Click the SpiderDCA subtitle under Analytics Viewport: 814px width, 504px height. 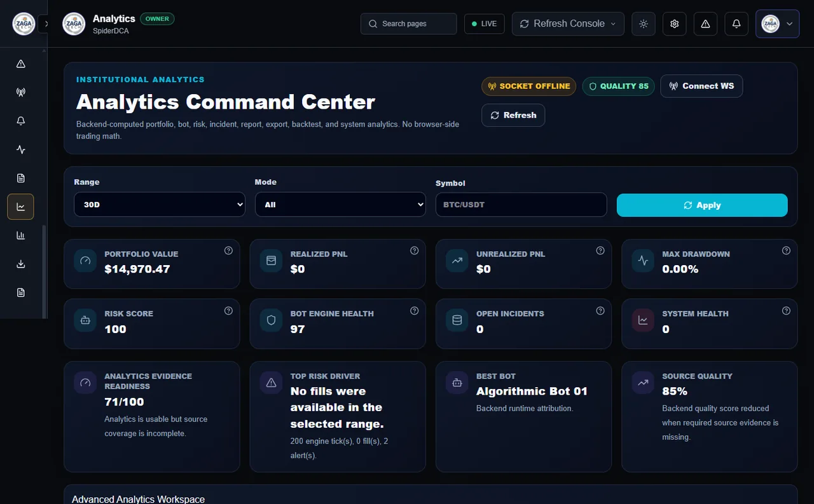111,31
